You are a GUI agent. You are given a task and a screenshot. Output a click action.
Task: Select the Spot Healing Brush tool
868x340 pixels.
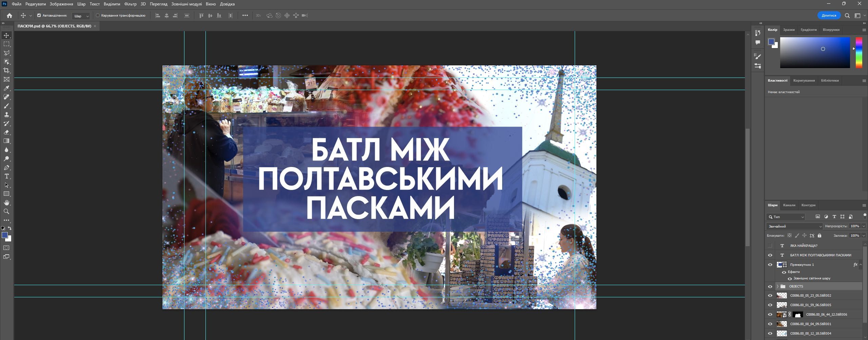[x=6, y=97]
